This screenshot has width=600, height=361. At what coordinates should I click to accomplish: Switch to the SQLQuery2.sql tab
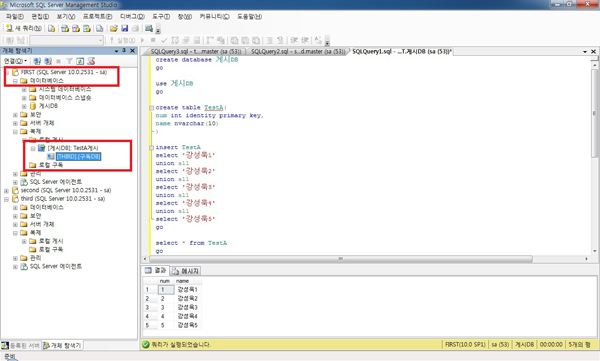coord(298,52)
